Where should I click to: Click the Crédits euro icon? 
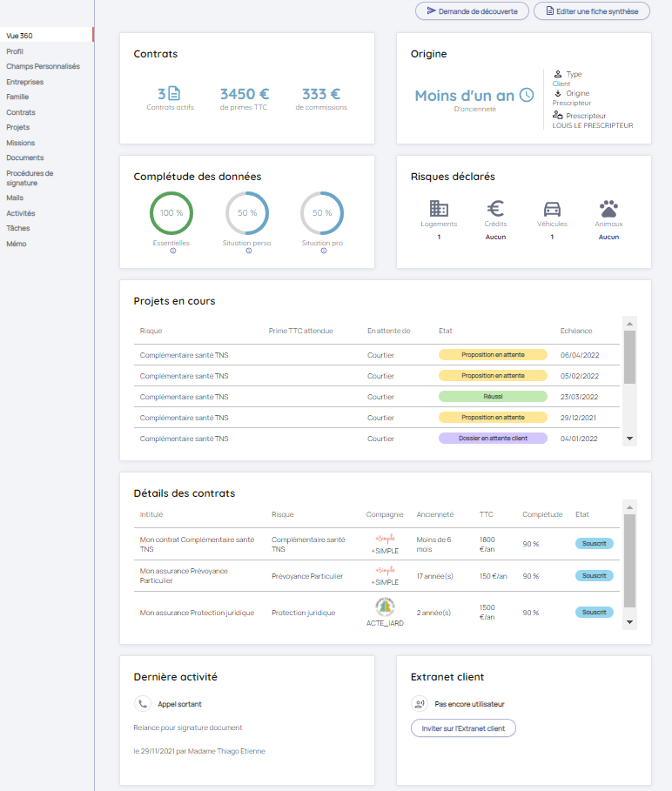coord(495,209)
